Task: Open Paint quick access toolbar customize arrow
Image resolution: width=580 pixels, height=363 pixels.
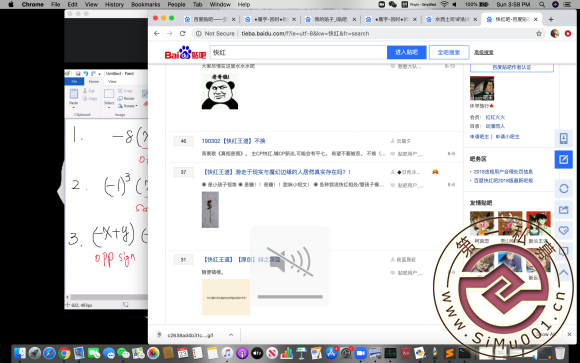Action: pyautogui.click(x=100, y=74)
